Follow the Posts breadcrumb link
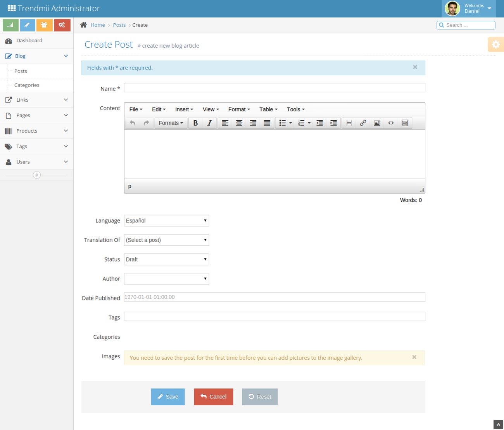 pyautogui.click(x=119, y=25)
